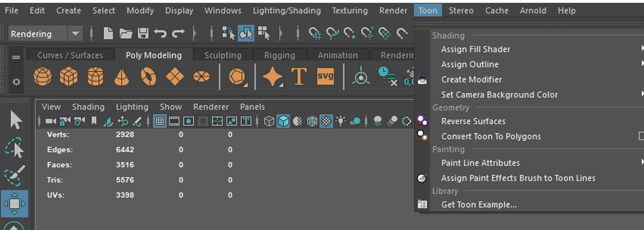This screenshot has width=644, height=230.
Task: Create a polygon torus from shelf
Action: [148, 76]
